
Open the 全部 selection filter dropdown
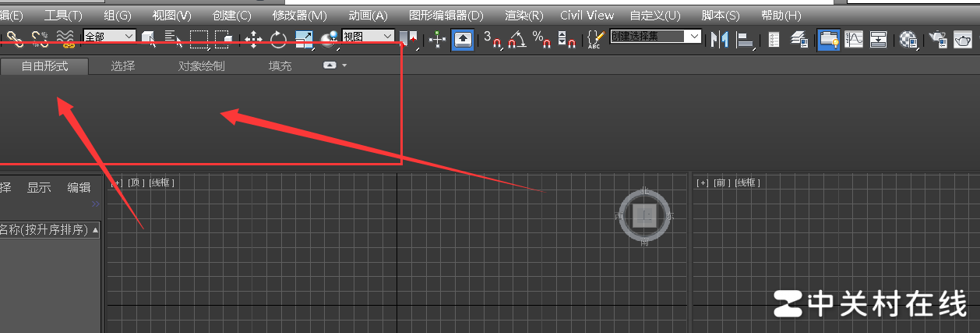point(109,37)
